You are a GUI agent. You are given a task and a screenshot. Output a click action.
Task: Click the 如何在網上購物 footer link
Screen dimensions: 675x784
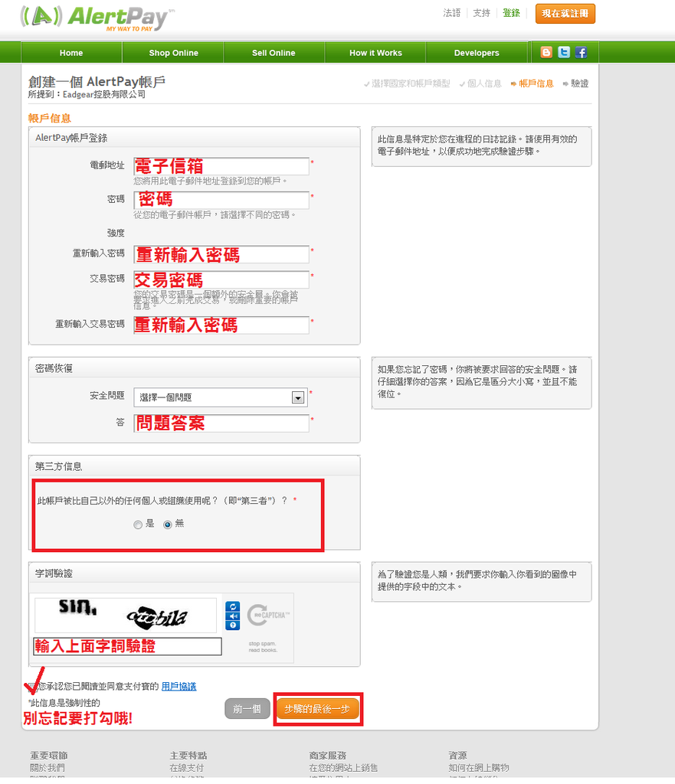click(x=479, y=767)
